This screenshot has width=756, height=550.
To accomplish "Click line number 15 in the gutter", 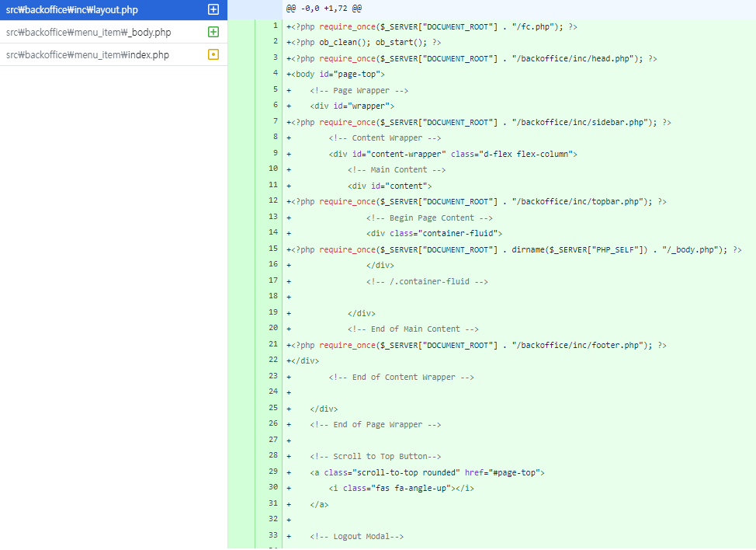I will click(x=273, y=248).
